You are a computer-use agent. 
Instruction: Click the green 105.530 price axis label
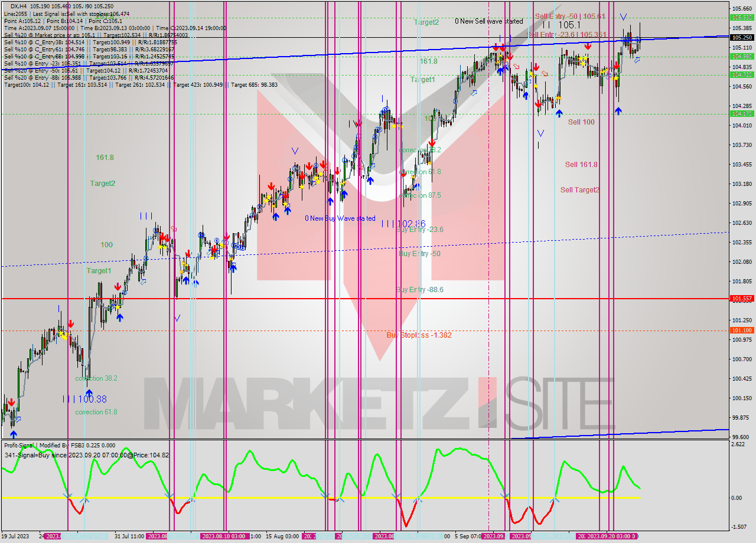click(742, 18)
